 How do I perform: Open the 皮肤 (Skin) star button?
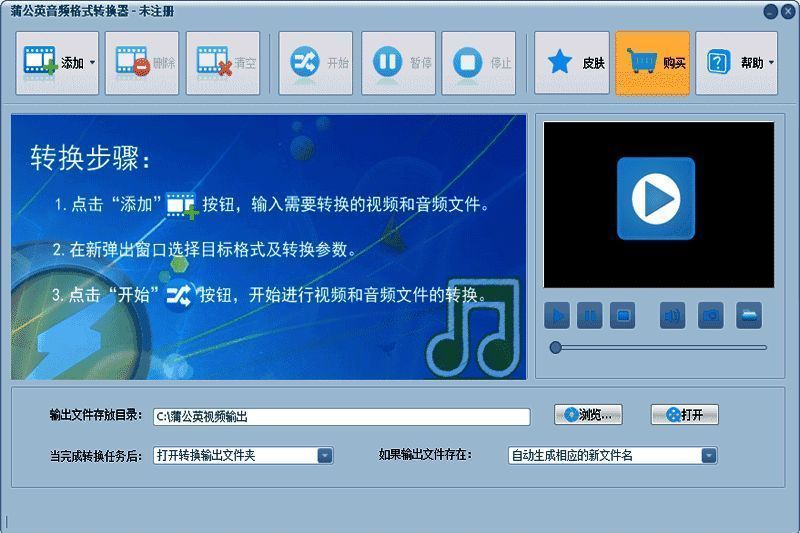pyautogui.click(x=572, y=63)
